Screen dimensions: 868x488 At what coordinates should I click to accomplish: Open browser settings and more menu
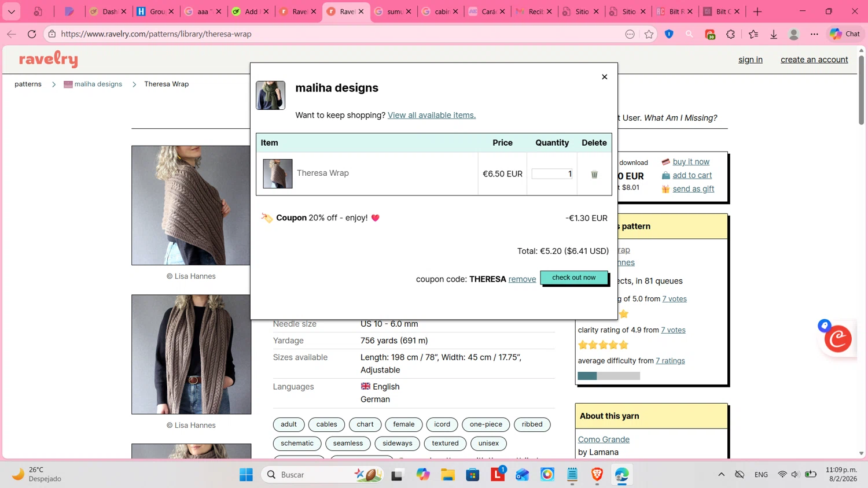tap(814, 34)
